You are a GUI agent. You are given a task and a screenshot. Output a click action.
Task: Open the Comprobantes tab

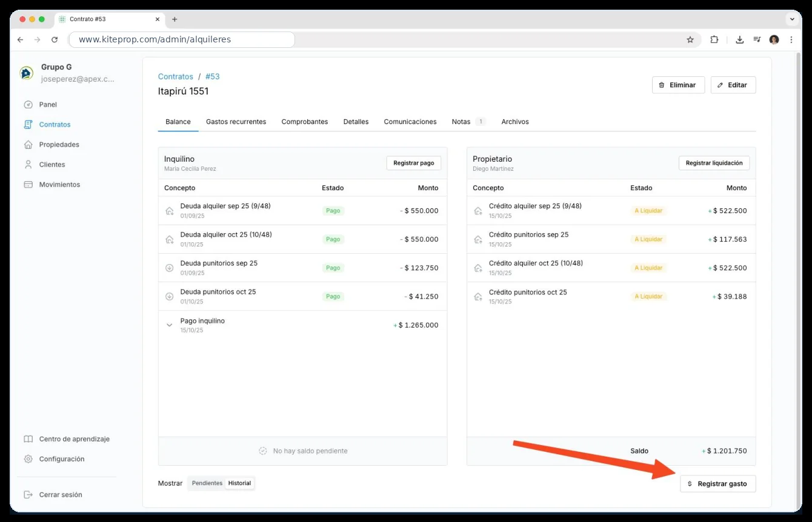coord(305,122)
